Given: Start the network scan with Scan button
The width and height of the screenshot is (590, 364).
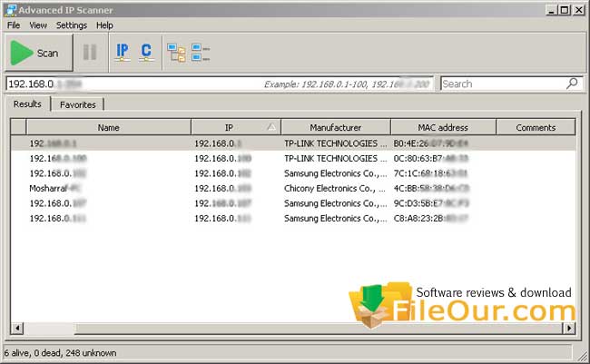Looking at the screenshot, I should click(x=39, y=53).
